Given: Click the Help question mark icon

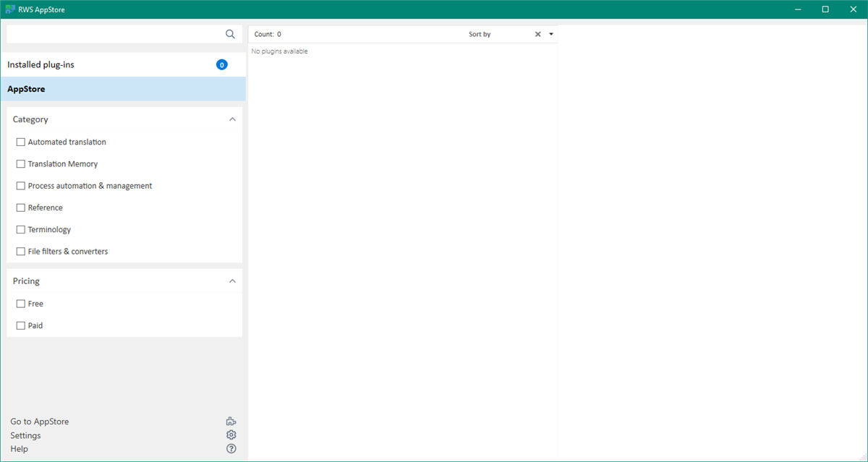Looking at the screenshot, I should coord(231,449).
